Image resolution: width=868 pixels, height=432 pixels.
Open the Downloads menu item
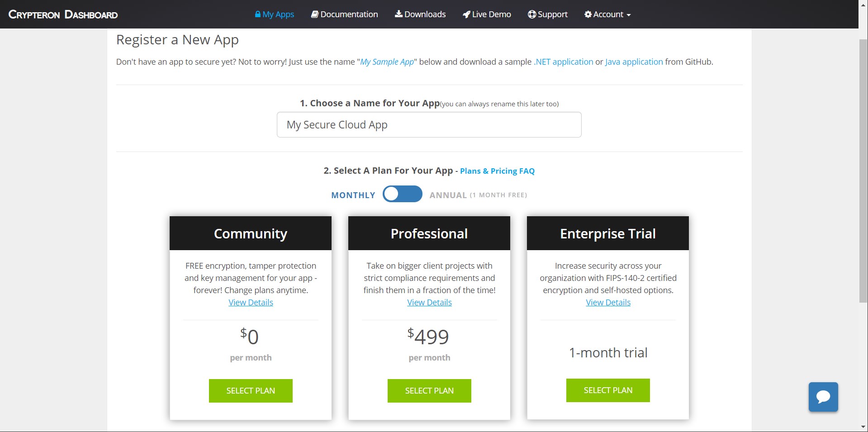(x=425, y=14)
